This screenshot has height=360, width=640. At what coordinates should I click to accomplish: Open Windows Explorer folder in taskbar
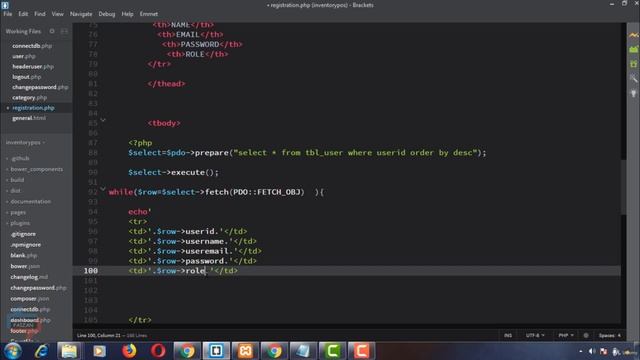(x=69, y=351)
